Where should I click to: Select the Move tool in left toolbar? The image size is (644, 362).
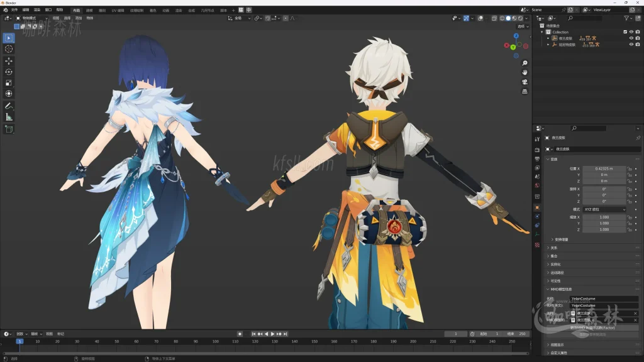click(x=9, y=61)
